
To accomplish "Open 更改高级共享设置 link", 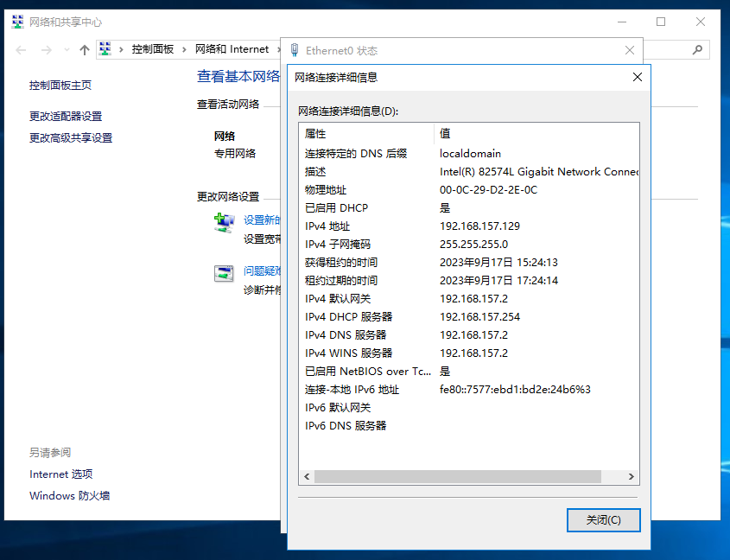I will tap(71, 138).
